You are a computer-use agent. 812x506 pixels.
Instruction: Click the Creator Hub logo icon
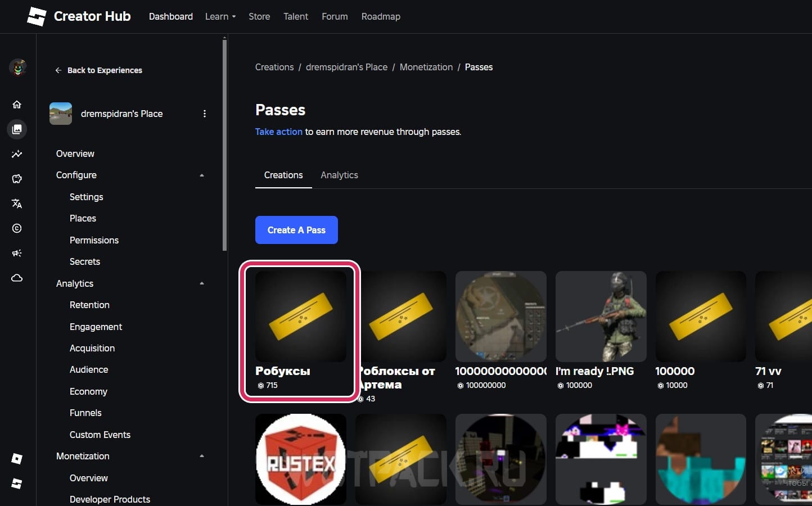coord(37,16)
